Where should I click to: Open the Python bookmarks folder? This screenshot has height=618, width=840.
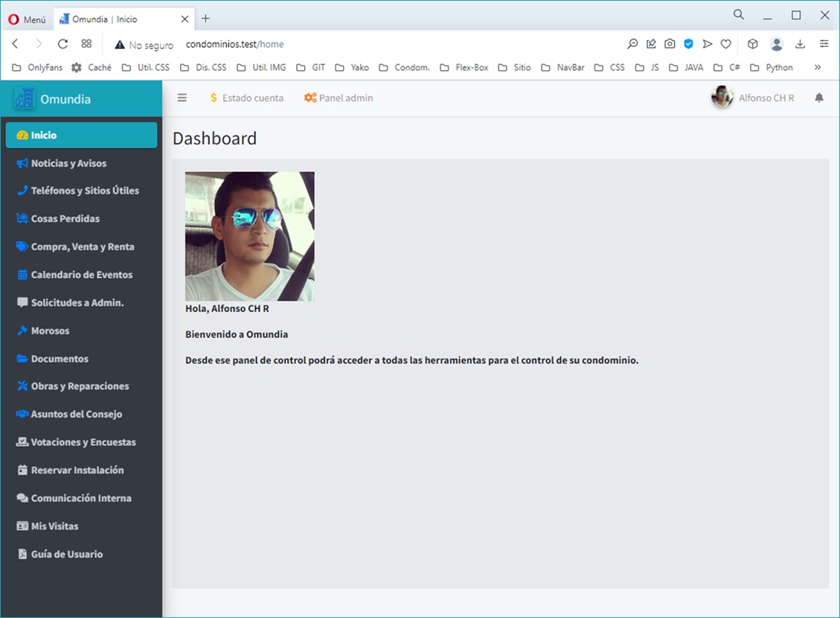click(772, 67)
